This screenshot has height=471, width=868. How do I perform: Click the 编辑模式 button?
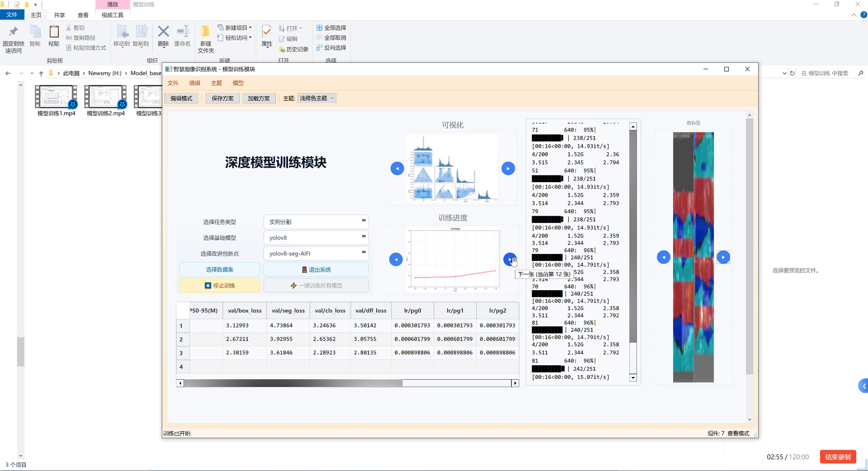(181, 98)
